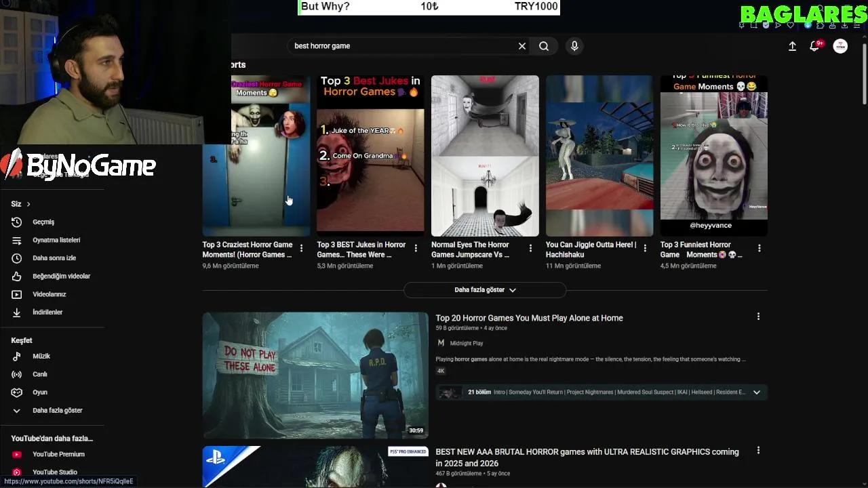Click the Oyun gaming icon

click(x=17, y=392)
